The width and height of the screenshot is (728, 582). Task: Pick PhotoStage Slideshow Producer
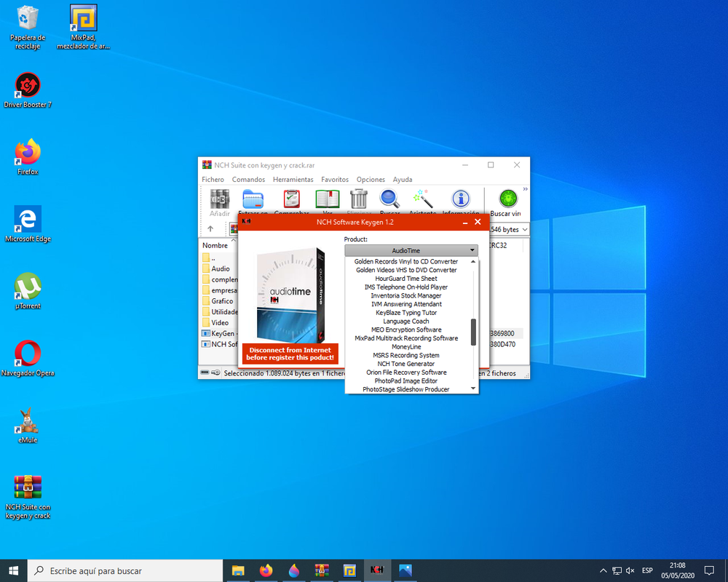click(x=406, y=389)
